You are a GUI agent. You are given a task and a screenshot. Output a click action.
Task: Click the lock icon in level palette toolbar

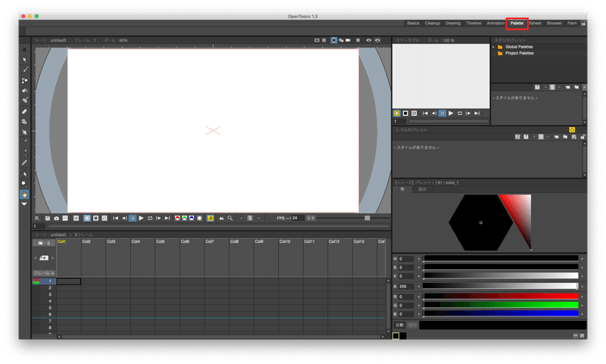(x=583, y=137)
